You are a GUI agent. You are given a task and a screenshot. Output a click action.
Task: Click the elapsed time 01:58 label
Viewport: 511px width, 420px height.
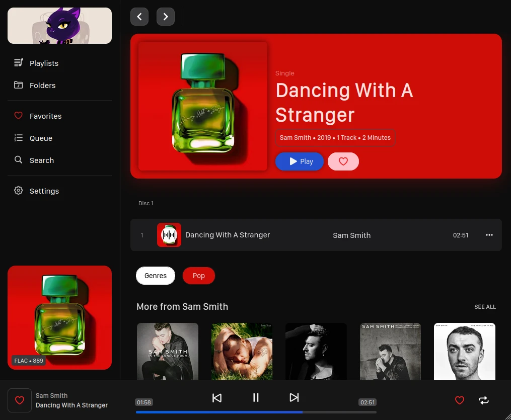click(x=143, y=402)
